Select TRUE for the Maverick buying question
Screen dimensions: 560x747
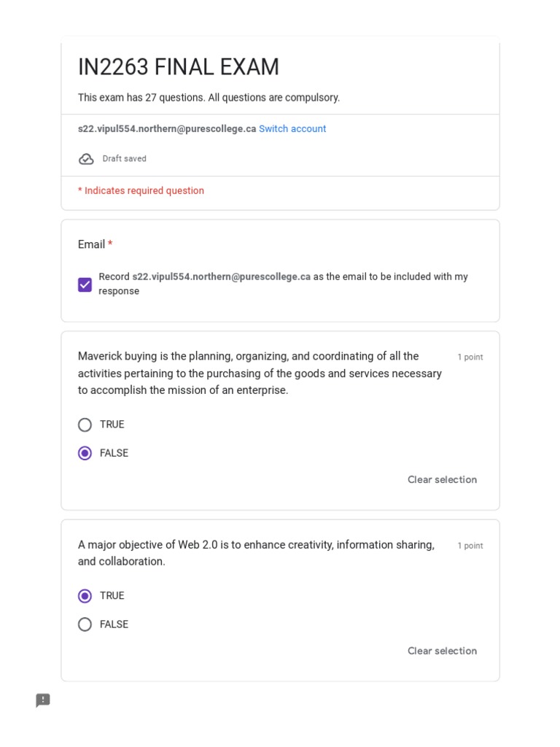(85, 425)
